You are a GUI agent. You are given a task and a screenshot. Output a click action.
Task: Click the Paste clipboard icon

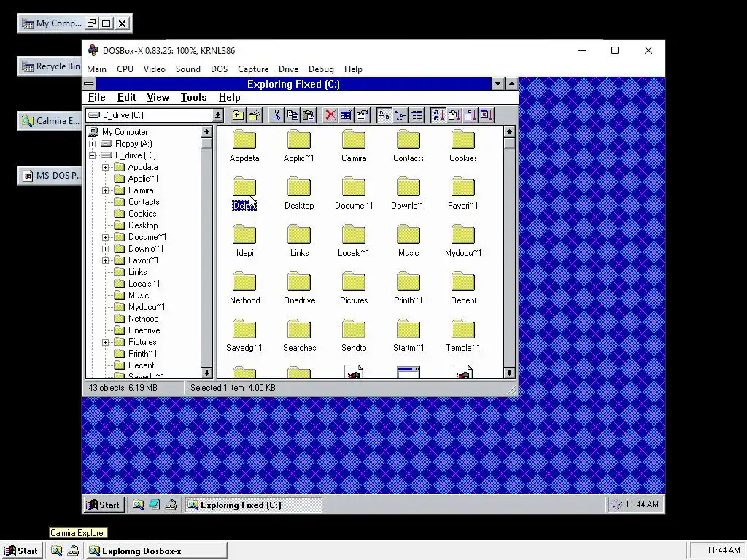309,115
